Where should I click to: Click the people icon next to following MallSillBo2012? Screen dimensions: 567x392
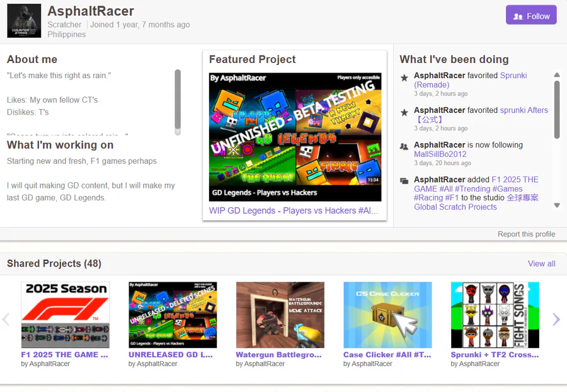tap(404, 146)
